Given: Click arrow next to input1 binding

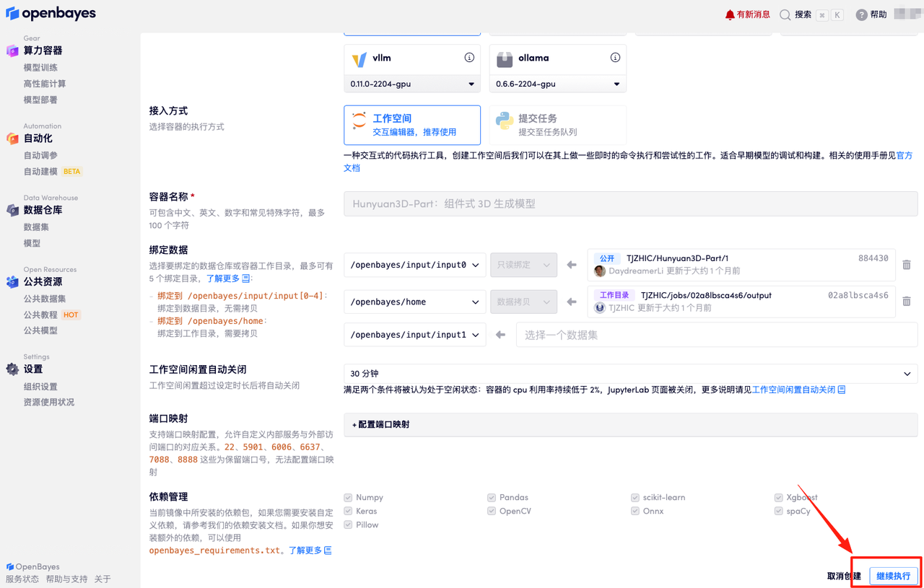Looking at the screenshot, I should [x=500, y=335].
